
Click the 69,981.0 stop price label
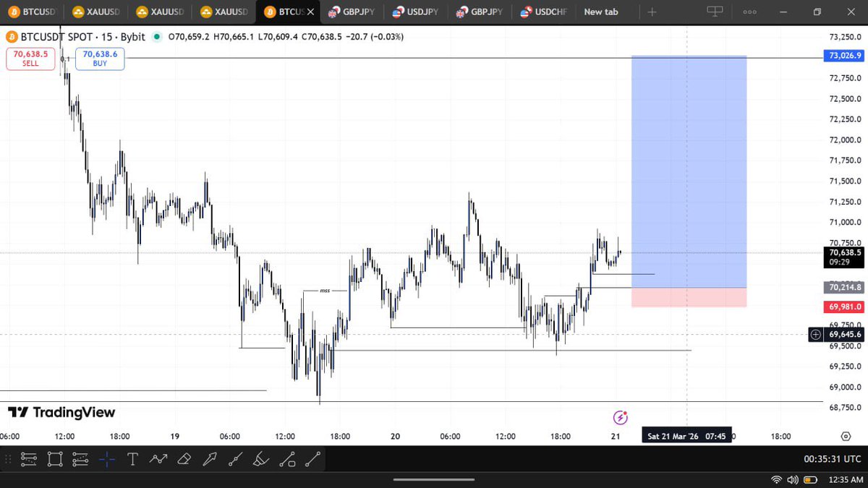pos(843,307)
